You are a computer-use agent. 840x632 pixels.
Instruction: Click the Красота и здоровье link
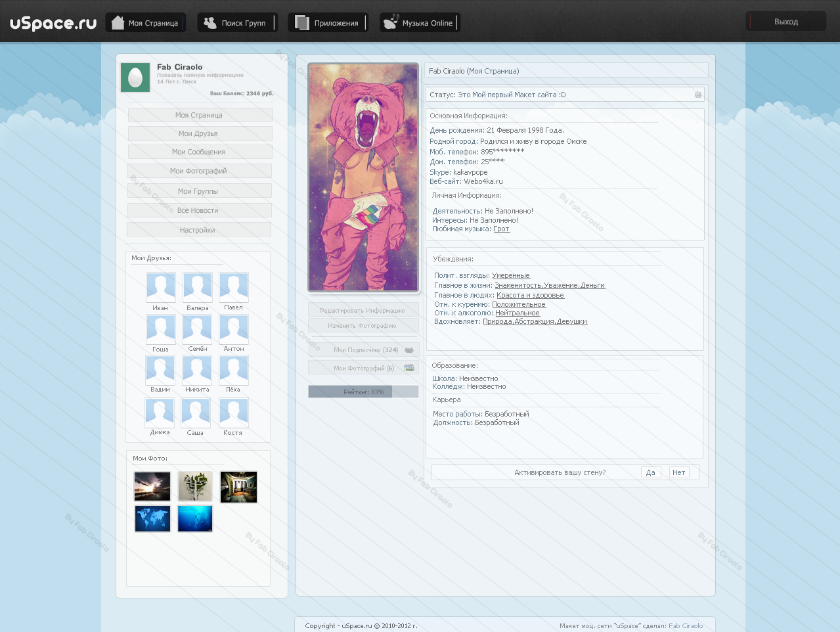coord(530,296)
